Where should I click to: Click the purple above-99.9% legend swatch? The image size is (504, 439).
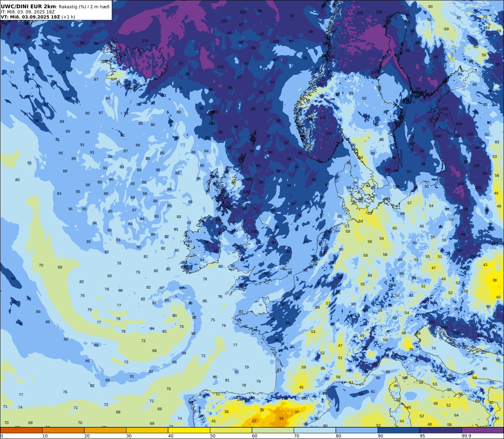pyautogui.click(x=482, y=430)
